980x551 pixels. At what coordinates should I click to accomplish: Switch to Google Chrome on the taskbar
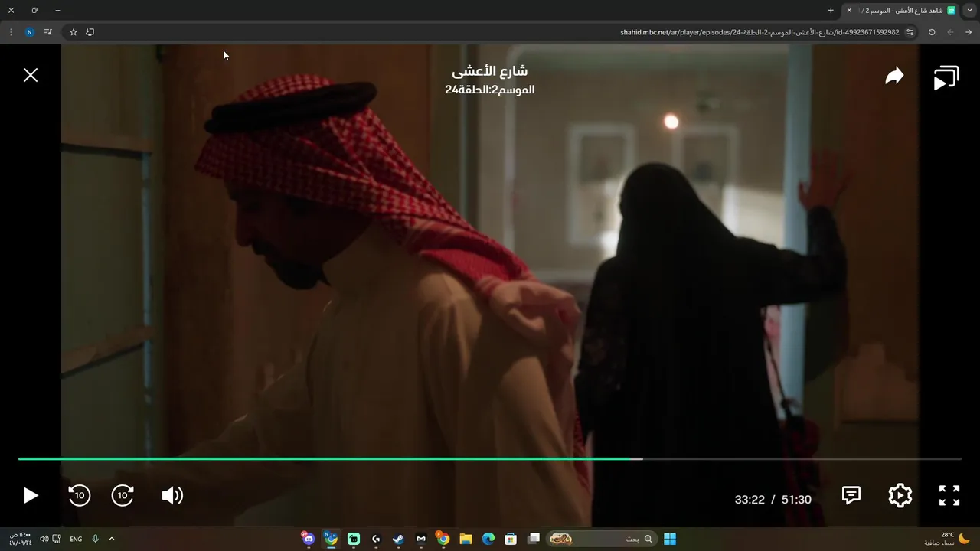(x=443, y=539)
